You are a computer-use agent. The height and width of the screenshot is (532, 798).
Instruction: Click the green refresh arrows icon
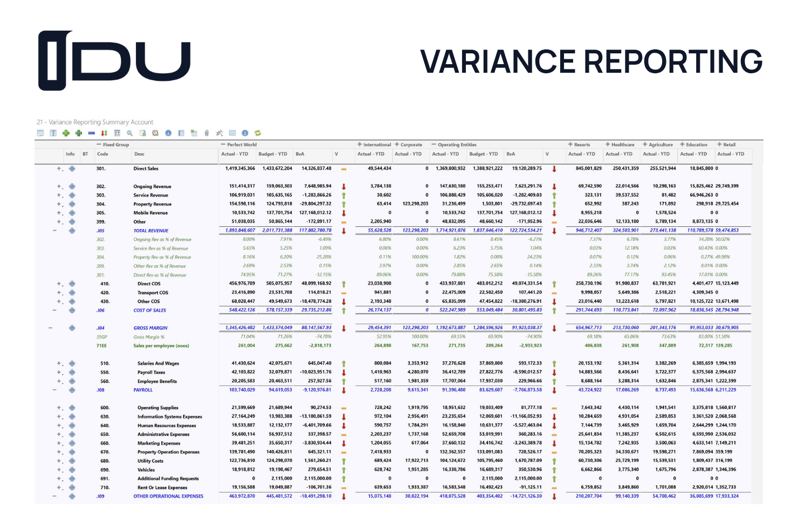pos(258,133)
